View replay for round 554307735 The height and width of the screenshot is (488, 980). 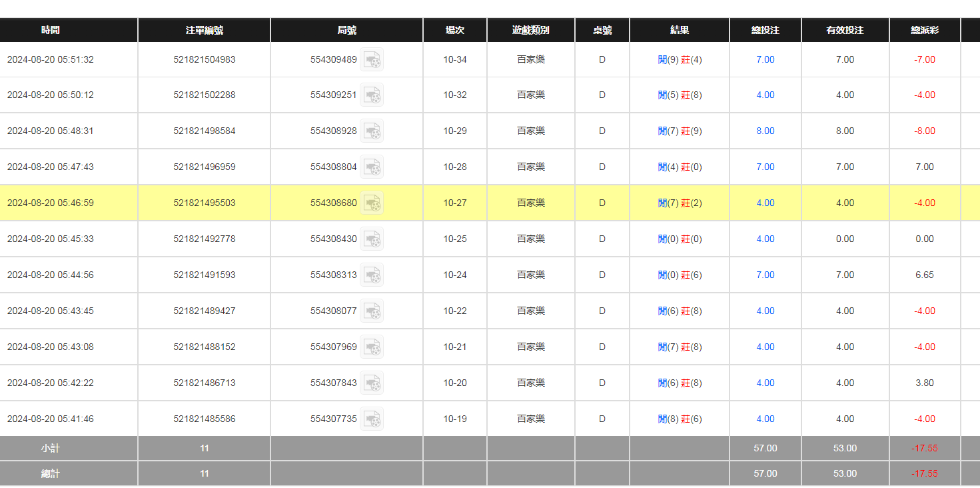(372, 419)
